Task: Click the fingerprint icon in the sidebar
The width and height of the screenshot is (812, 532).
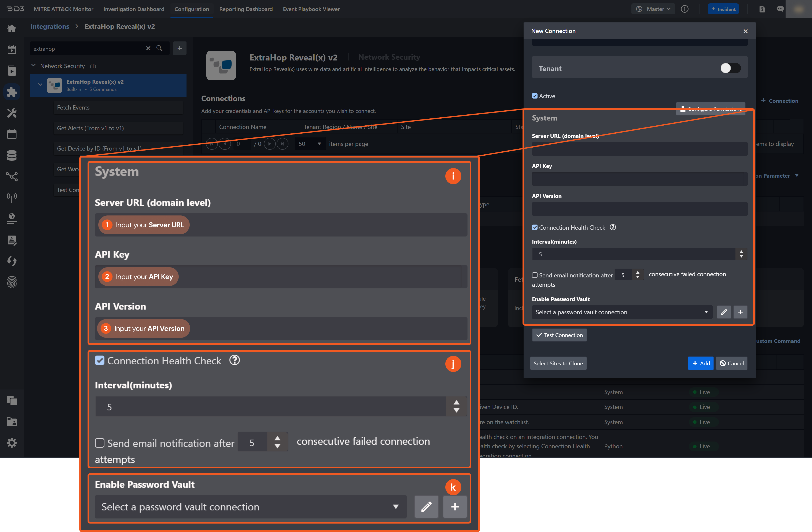Action: (x=12, y=282)
